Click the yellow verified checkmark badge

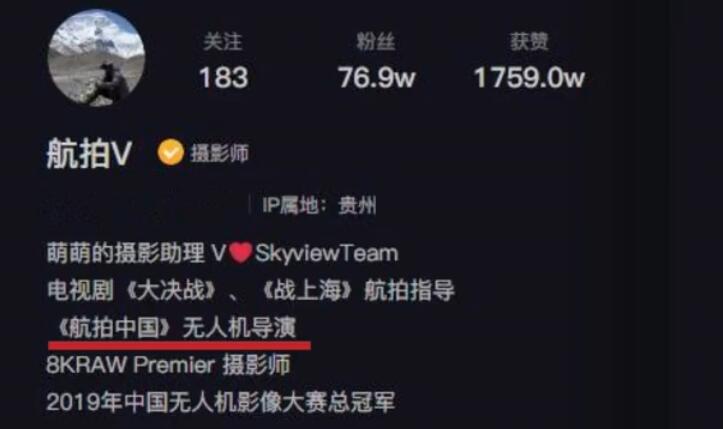(171, 152)
